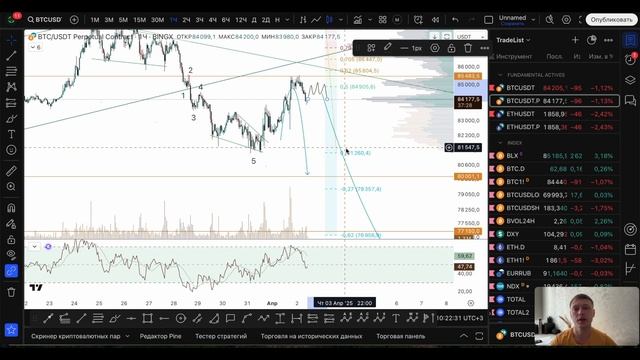Select the ruler measure tool
This screenshot has height=360, width=640.
pyautogui.click(x=11, y=171)
